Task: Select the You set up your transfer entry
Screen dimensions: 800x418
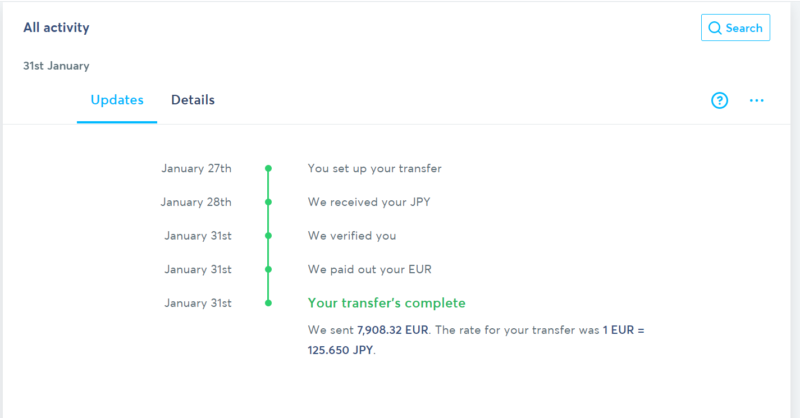Action: tap(374, 168)
